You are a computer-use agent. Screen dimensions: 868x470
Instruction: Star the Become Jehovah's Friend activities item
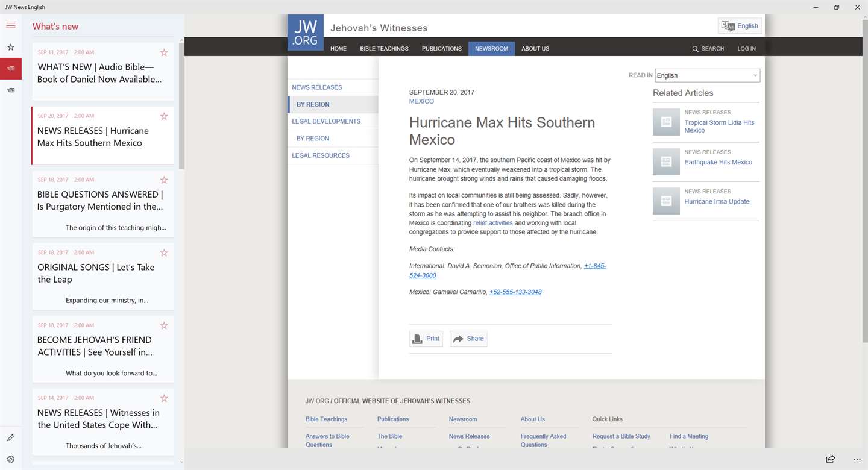(x=164, y=326)
